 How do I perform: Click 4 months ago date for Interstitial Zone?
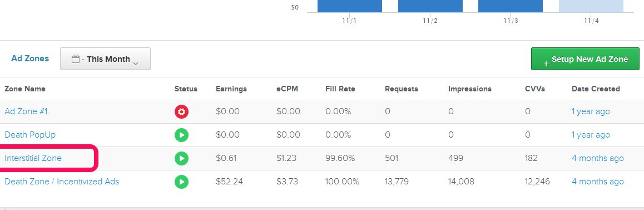coord(598,158)
